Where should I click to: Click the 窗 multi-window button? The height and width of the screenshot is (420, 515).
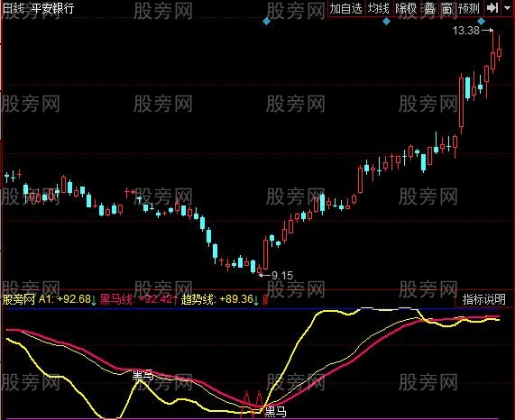pos(446,8)
